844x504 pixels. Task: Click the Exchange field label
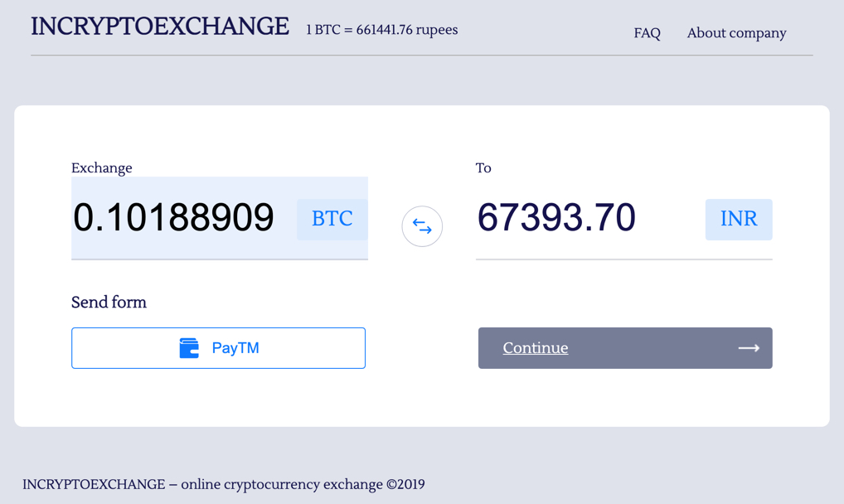(101, 167)
